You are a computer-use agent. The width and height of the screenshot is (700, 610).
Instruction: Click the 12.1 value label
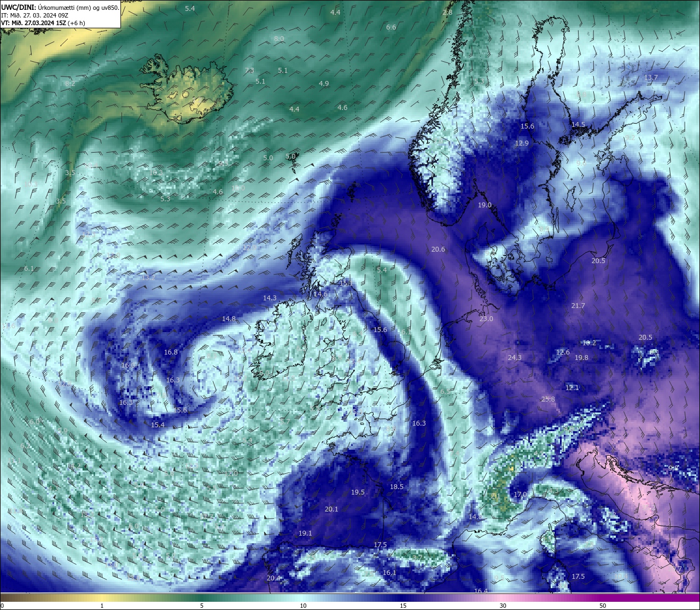572,387
